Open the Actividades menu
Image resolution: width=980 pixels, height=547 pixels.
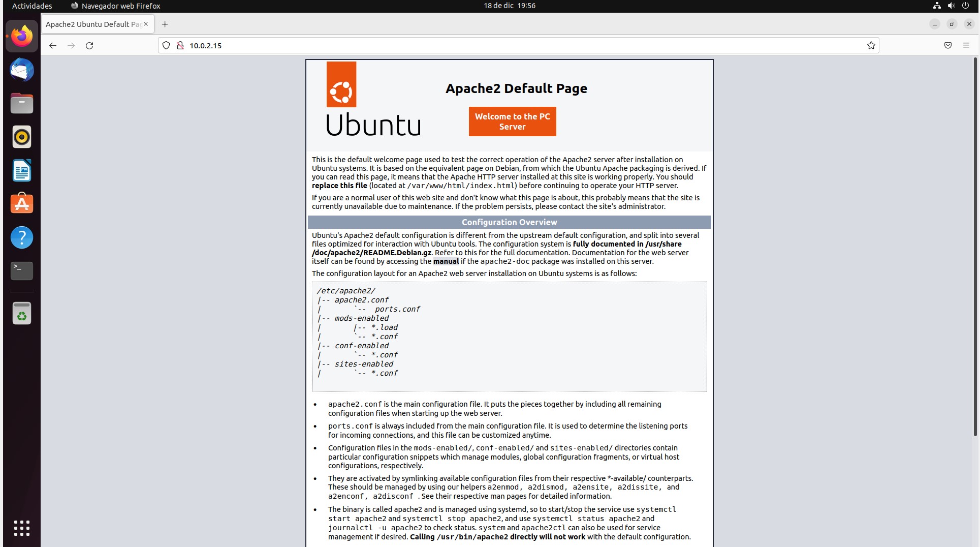click(x=31, y=6)
